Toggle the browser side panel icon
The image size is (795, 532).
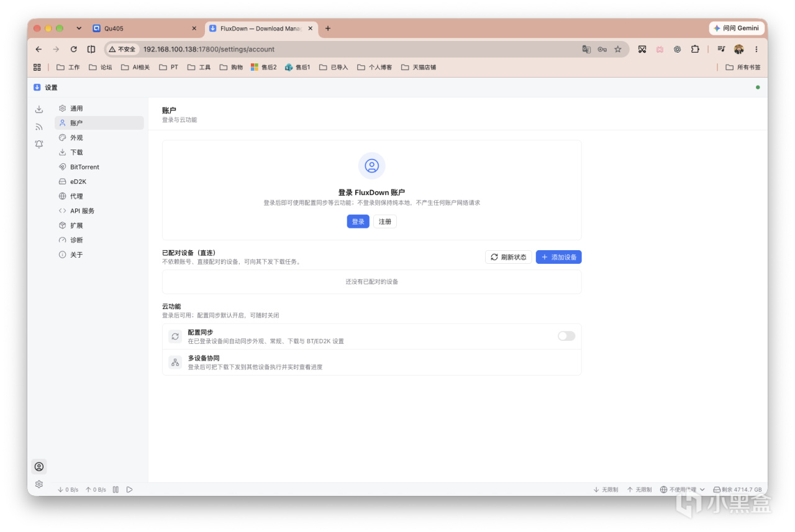coord(91,49)
